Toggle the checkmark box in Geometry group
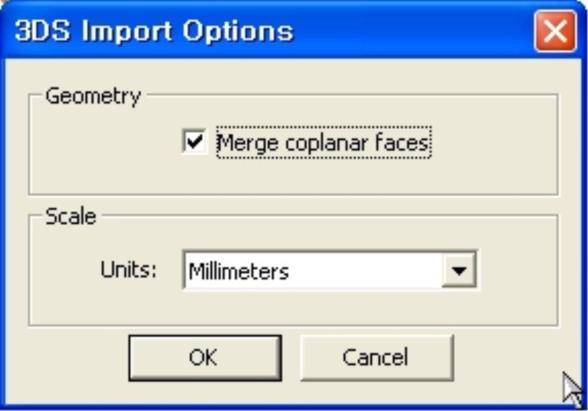This screenshot has width=588, height=411. click(x=194, y=141)
